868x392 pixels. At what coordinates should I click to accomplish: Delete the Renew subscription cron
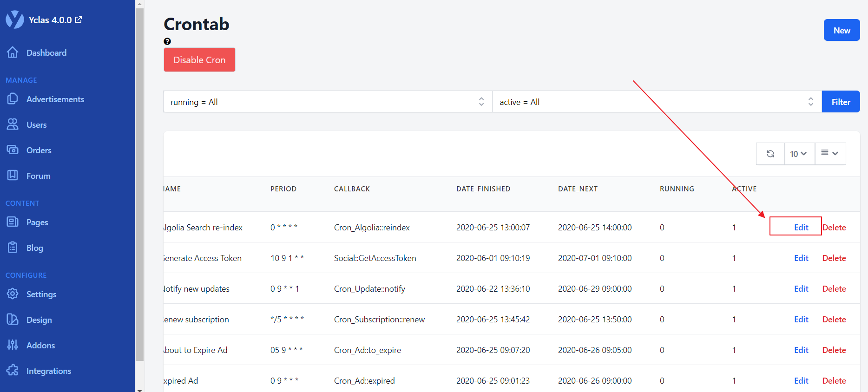(834, 319)
